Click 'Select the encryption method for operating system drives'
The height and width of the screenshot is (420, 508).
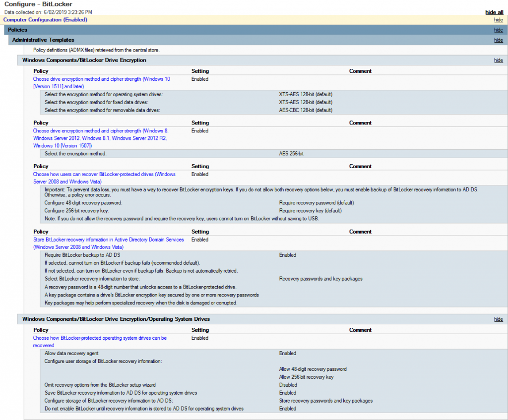(x=104, y=95)
